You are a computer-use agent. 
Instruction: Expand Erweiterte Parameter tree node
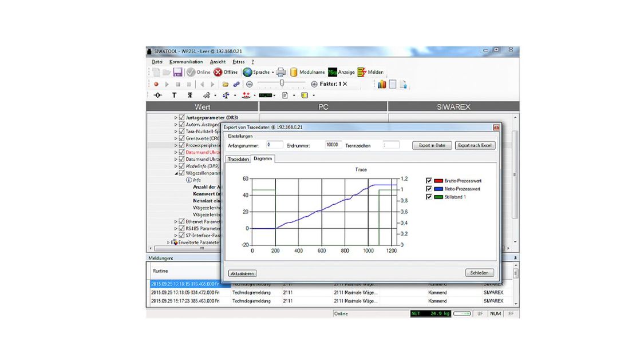pos(168,242)
